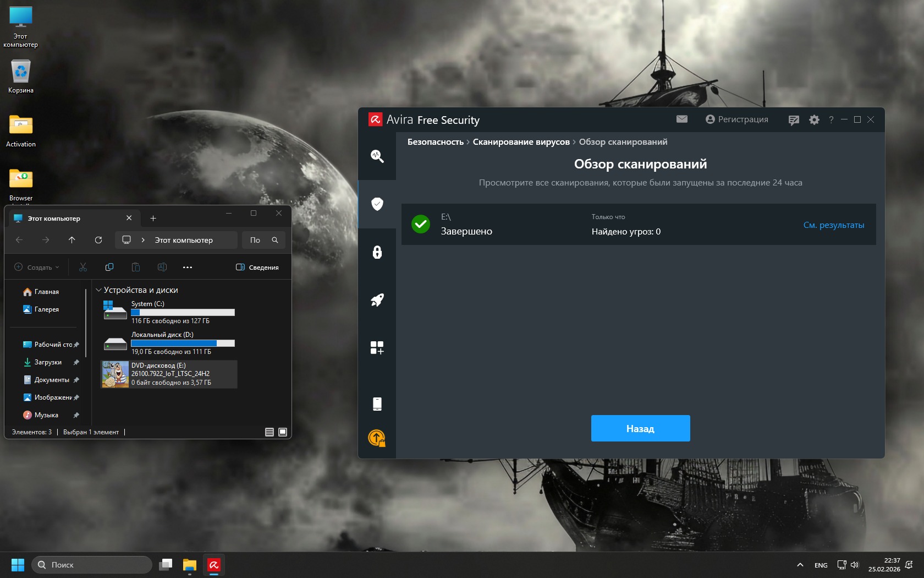Select Локальный диск (D:) drive
The width and height of the screenshot is (924, 578).
[x=169, y=343]
